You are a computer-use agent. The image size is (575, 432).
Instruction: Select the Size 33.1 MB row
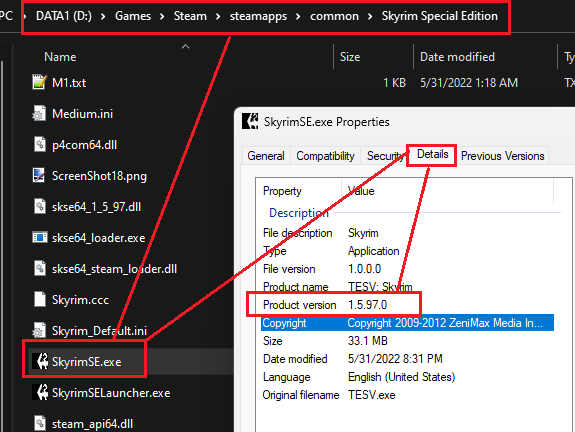pos(407,341)
